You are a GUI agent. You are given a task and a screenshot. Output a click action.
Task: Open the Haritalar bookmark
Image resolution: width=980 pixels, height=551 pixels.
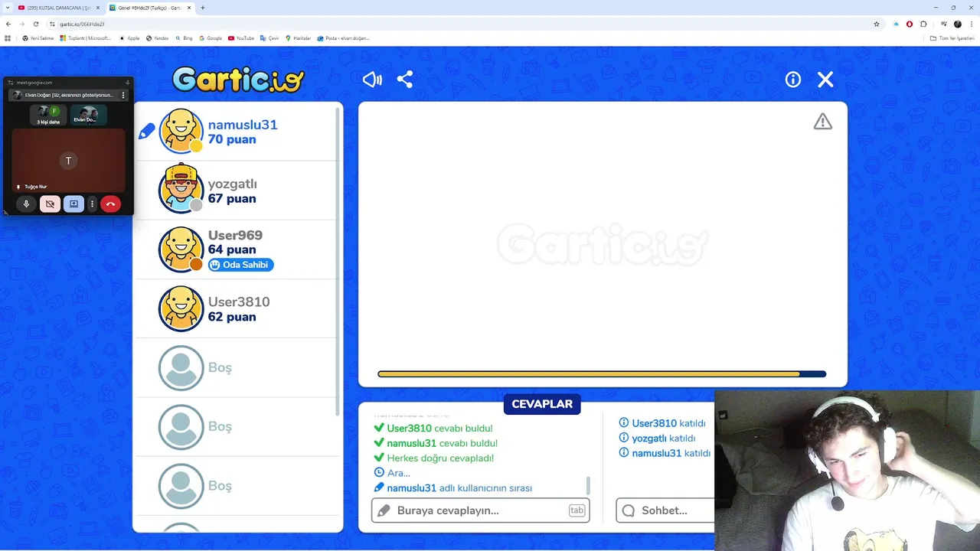tap(299, 38)
